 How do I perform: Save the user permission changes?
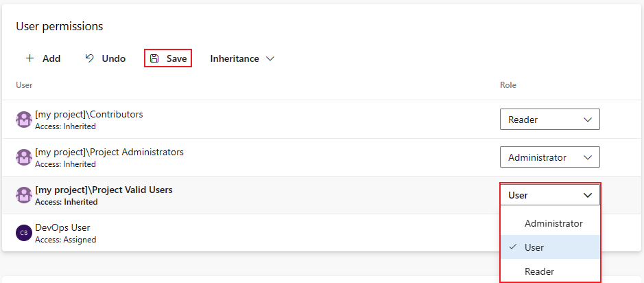pos(168,58)
